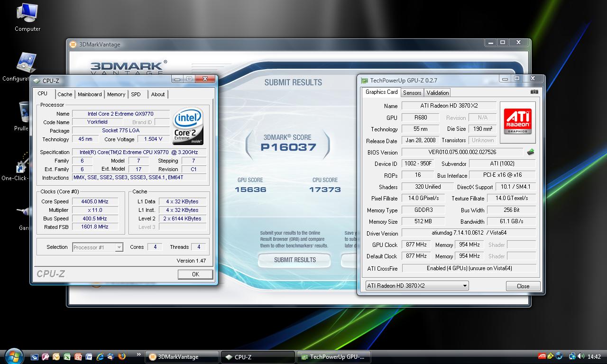Click the 3DMark score P16037
Viewport: 607px width, 364px height.
click(288, 147)
